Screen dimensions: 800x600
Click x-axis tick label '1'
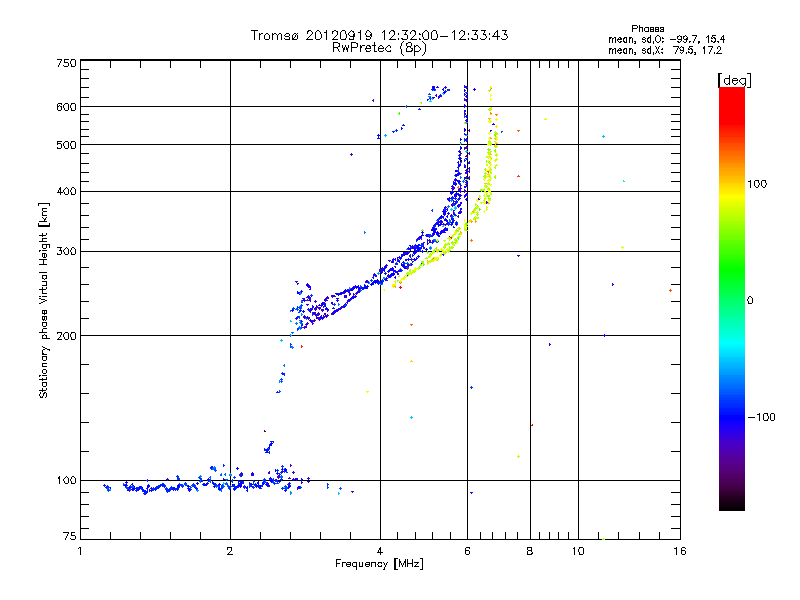[80, 551]
